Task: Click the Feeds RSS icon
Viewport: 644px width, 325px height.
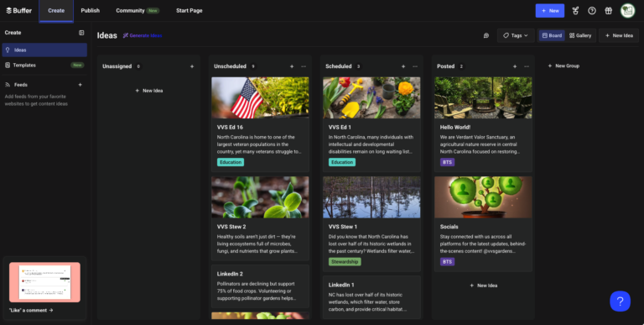Action: [x=8, y=85]
